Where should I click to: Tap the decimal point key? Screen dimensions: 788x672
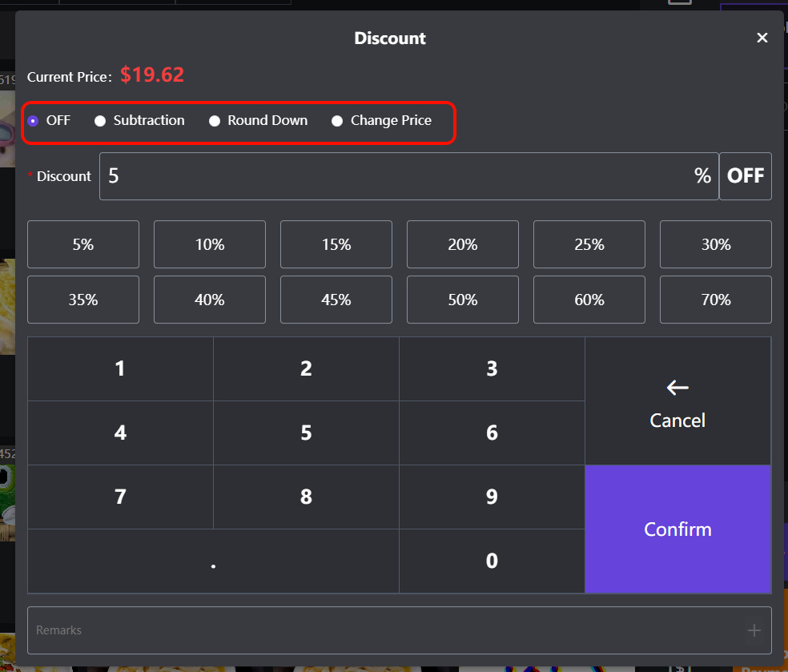tap(213, 561)
